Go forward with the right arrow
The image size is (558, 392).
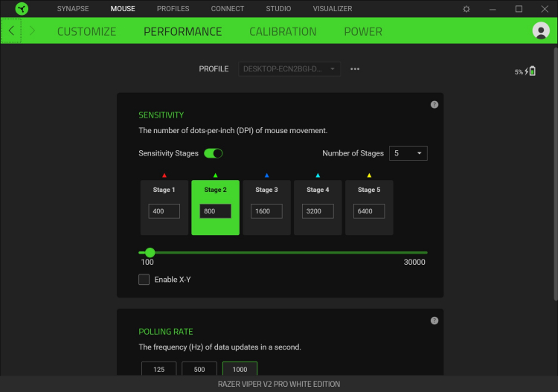[x=32, y=31]
